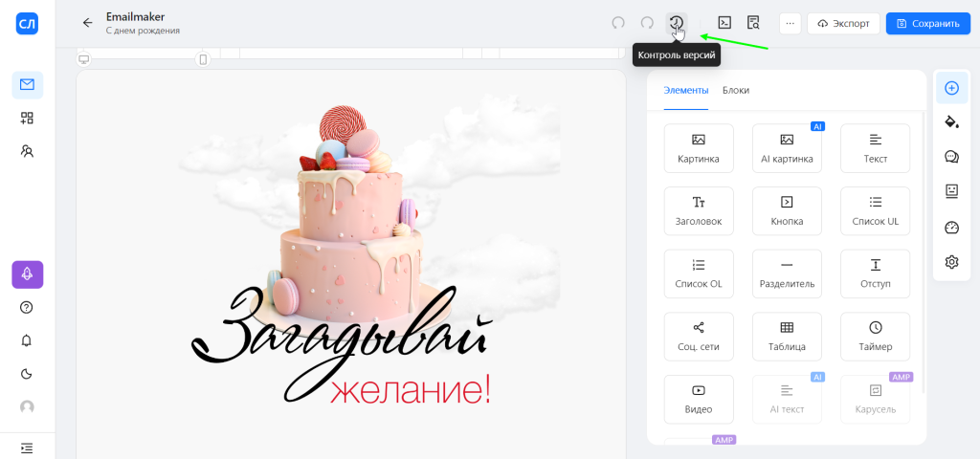Click the Emailmaker title text
Viewport: 980px width, 459px height.
[x=136, y=17]
